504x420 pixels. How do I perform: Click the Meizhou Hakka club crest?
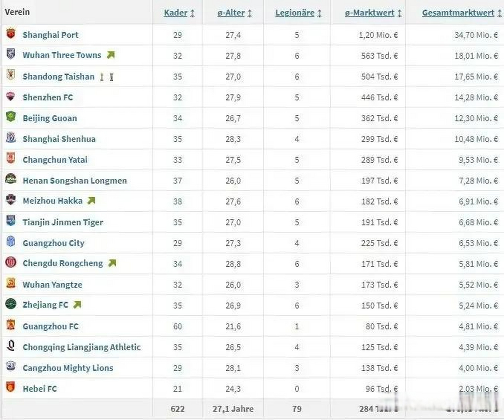coord(11,200)
